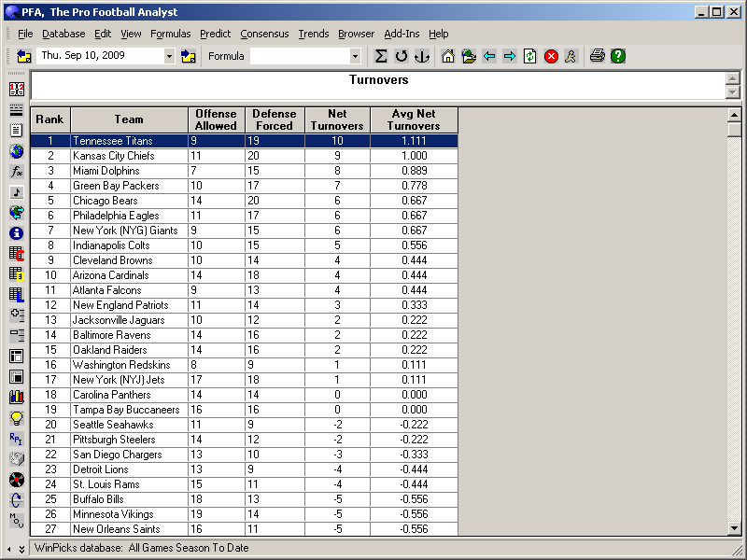Click the yellow plus list sidebar icon
This screenshot has width=747, height=560.
coord(16,315)
